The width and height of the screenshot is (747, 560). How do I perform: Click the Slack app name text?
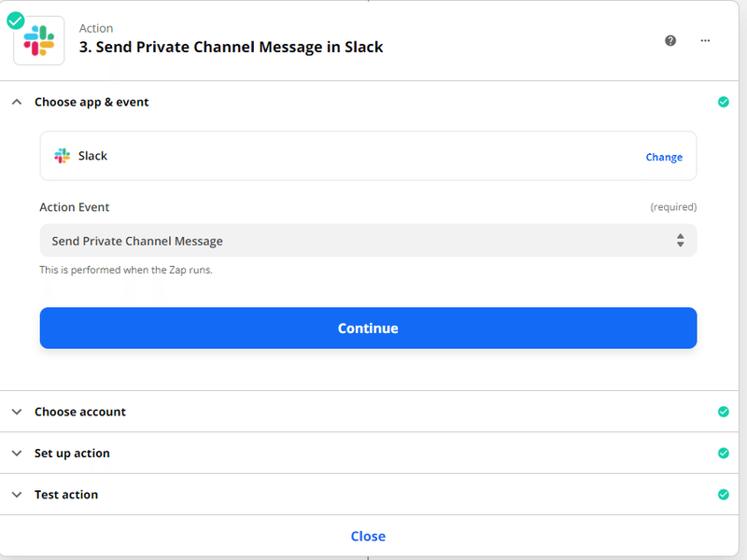[92, 156]
